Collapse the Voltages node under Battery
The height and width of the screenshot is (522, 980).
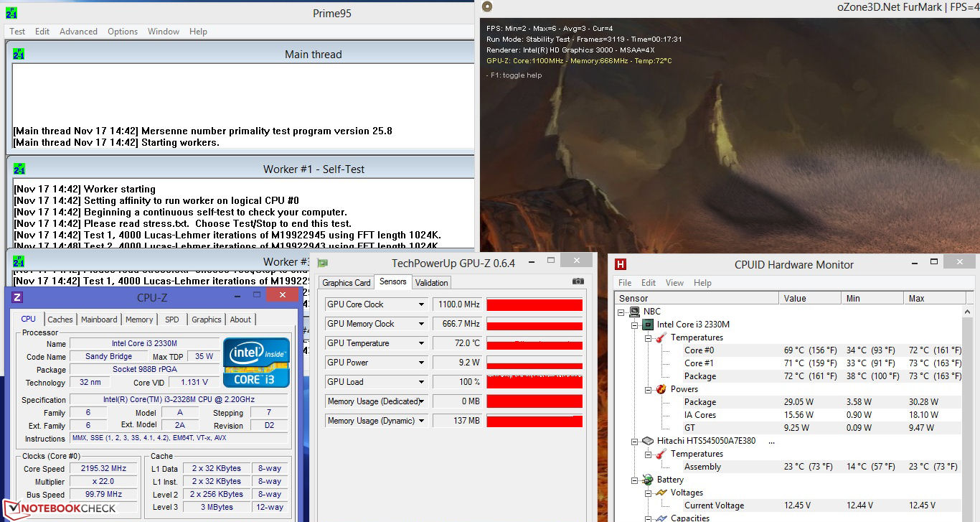click(648, 493)
